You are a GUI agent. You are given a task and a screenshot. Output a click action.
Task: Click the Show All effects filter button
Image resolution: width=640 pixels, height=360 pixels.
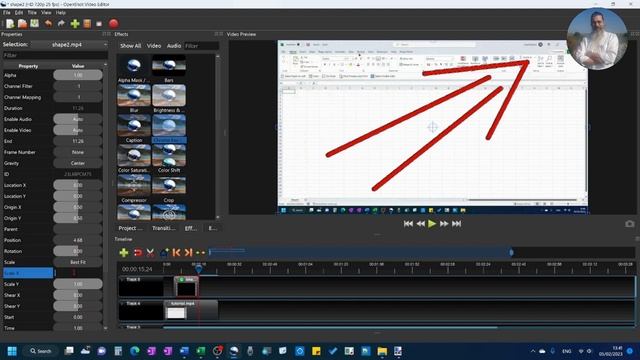pyautogui.click(x=130, y=46)
